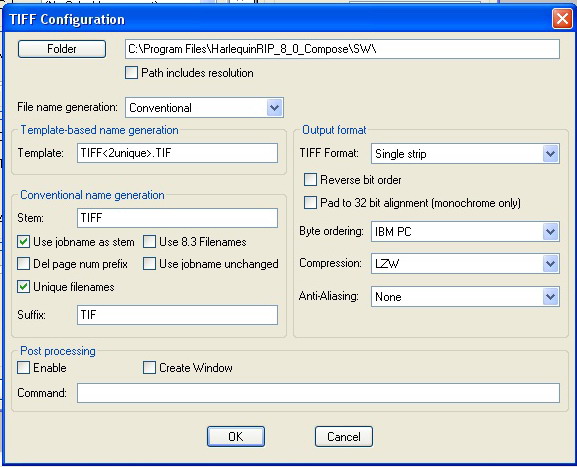Screen dimensions: 577x467
Task: Click the Folder button
Action: [x=62, y=49]
